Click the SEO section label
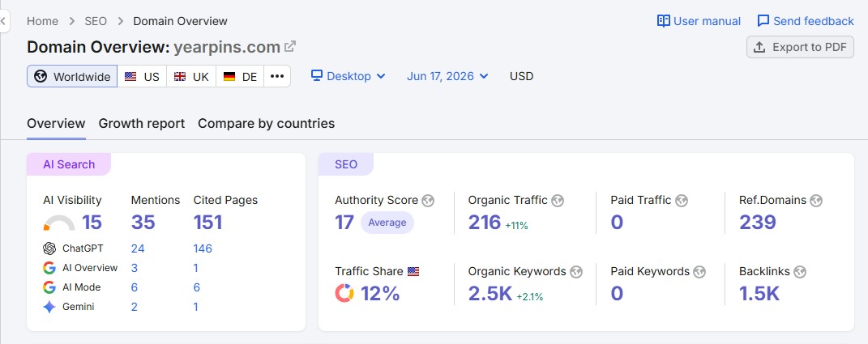868x344 pixels. click(346, 164)
